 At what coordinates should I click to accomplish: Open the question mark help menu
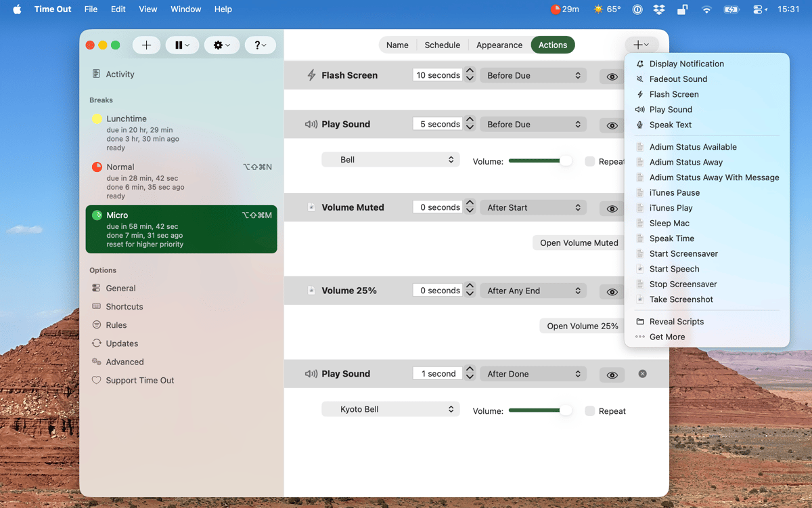[260, 45]
